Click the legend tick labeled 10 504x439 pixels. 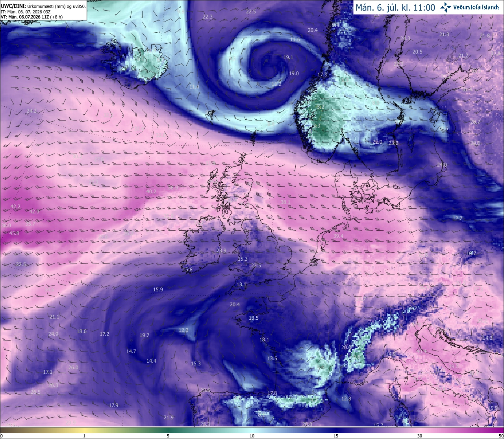[252, 436]
